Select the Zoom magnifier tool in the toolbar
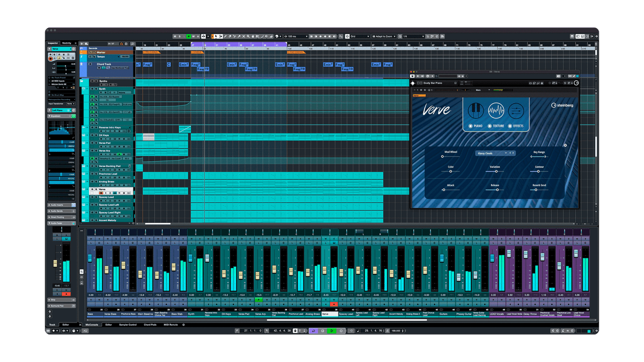 pos(248,36)
